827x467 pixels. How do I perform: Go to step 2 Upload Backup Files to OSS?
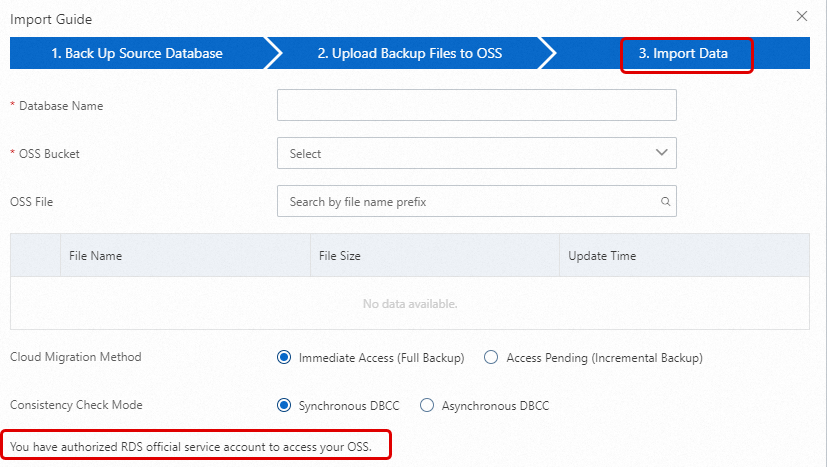point(410,53)
